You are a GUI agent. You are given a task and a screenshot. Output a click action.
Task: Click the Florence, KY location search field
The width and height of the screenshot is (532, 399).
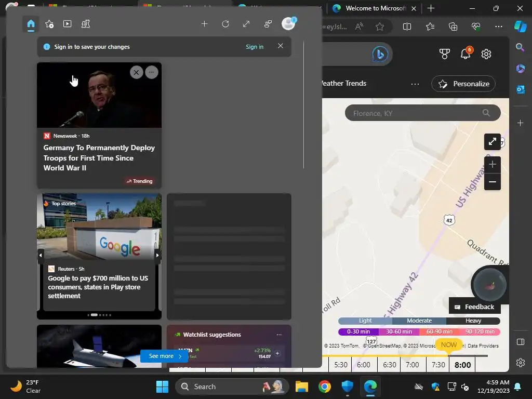[x=422, y=113]
